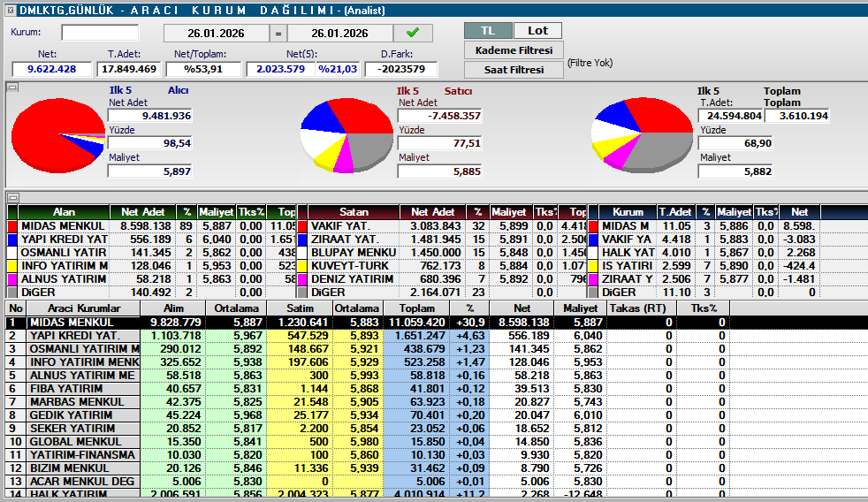Switch the display to TL

[488, 31]
